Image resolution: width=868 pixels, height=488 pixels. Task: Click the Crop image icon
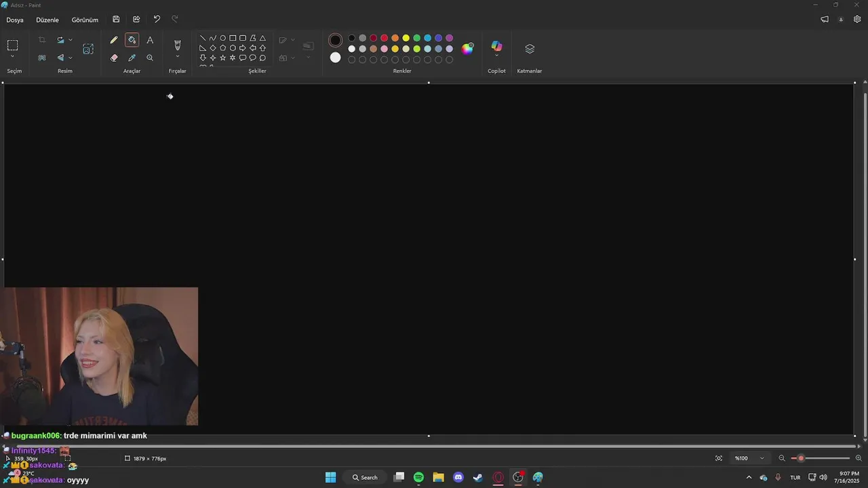click(x=42, y=40)
